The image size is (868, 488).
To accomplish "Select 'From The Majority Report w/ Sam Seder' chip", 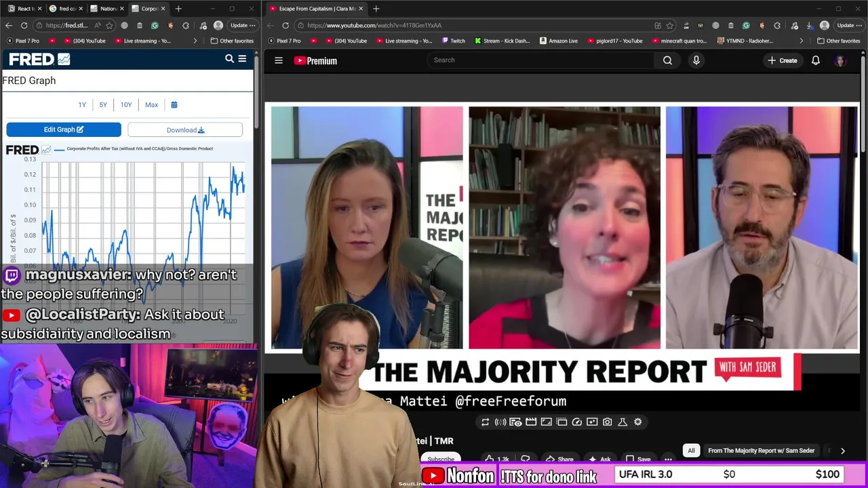I will (x=761, y=451).
